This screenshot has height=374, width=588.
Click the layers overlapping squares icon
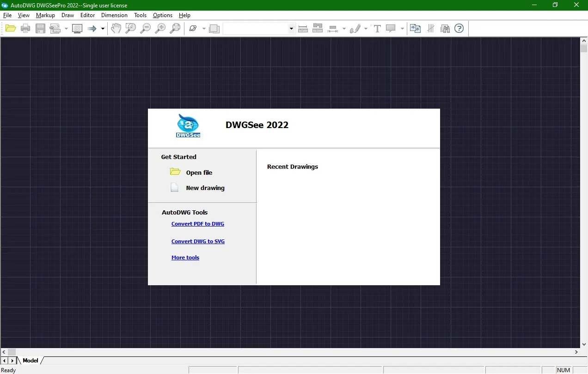pyautogui.click(x=214, y=29)
